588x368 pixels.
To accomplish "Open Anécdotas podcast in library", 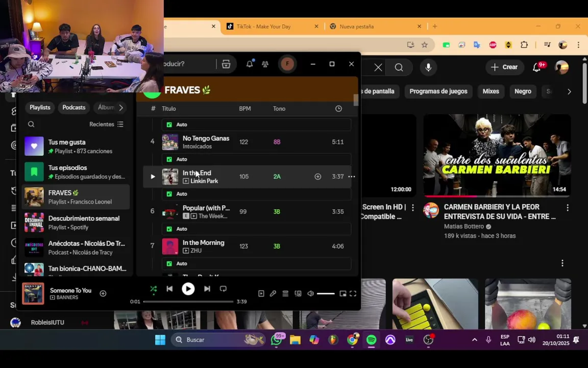I will [x=76, y=247].
